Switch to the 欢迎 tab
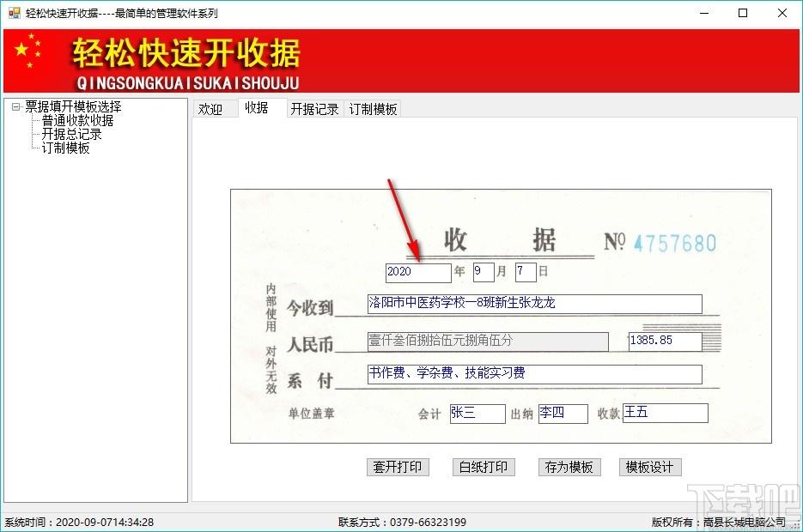This screenshot has width=803, height=532. [210, 109]
